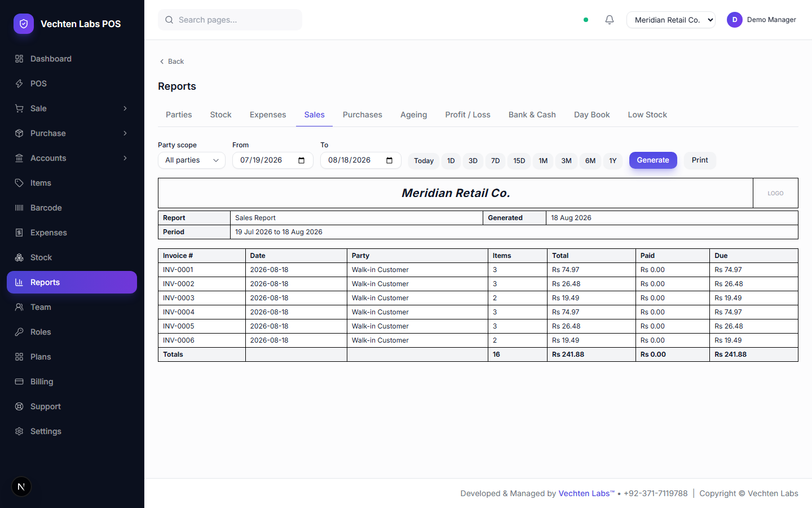Click the Support lifebuoy icon

click(19, 406)
